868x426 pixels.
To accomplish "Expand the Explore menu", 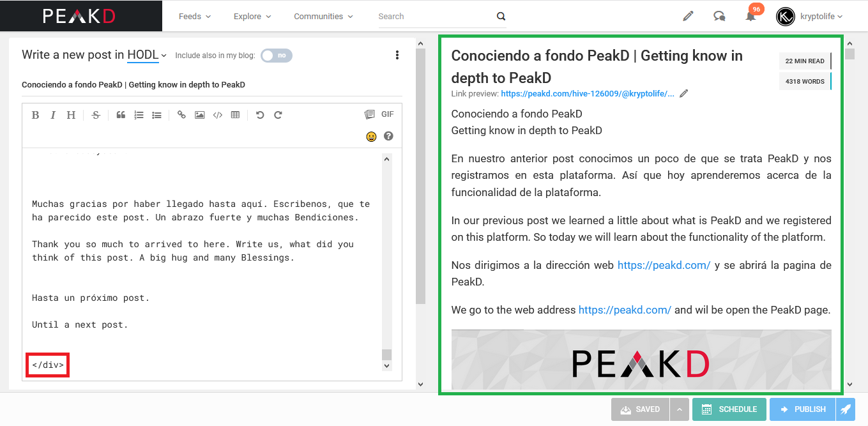I will 252,17.
